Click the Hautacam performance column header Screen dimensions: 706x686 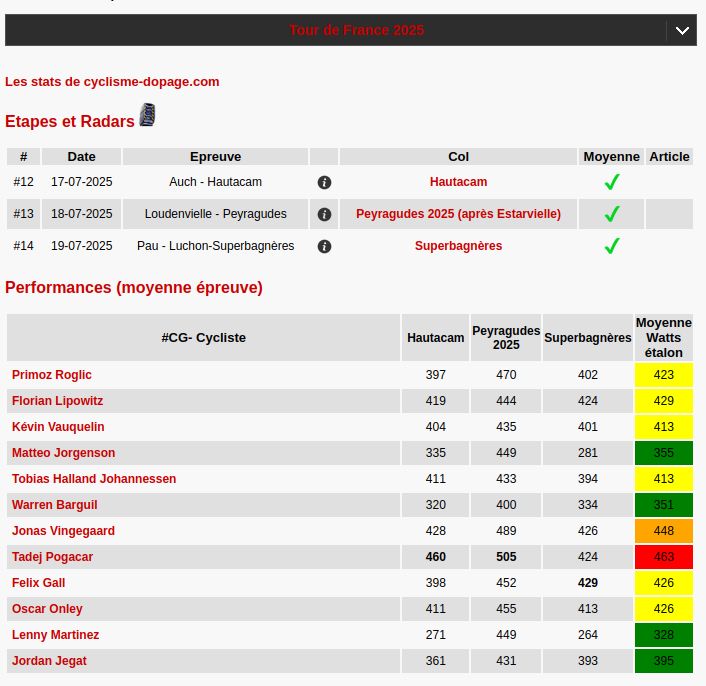pyautogui.click(x=435, y=338)
